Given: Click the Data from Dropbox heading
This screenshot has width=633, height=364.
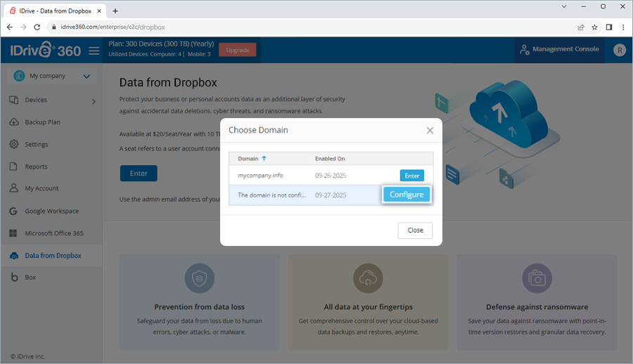Looking at the screenshot, I should [168, 83].
